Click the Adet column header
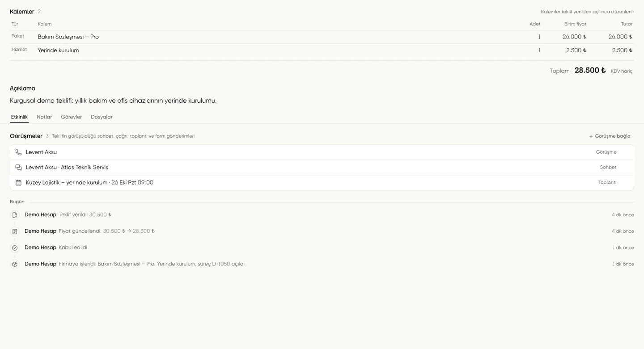Viewport: 644px width, 349px height. [x=535, y=24]
